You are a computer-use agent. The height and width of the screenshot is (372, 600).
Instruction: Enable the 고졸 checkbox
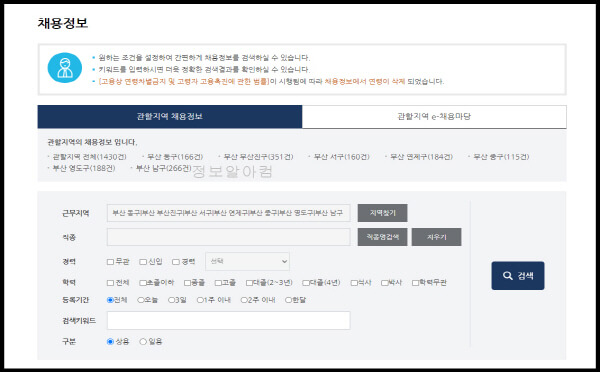coord(218,283)
